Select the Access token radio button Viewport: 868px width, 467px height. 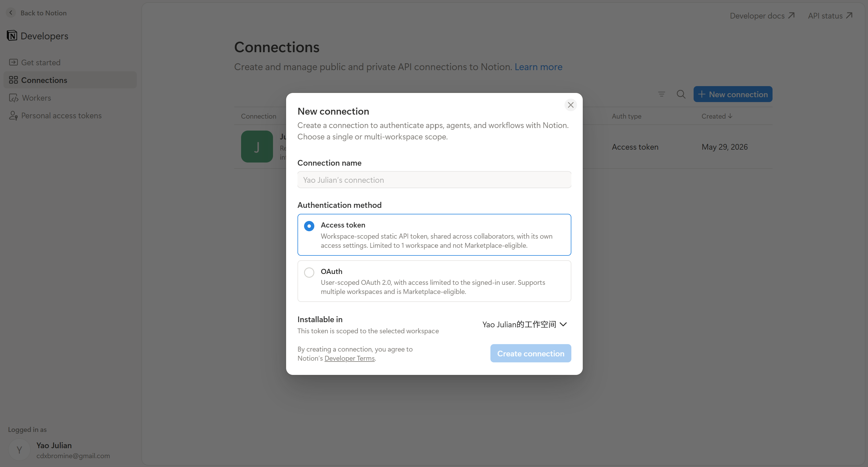[x=309, y=226]
